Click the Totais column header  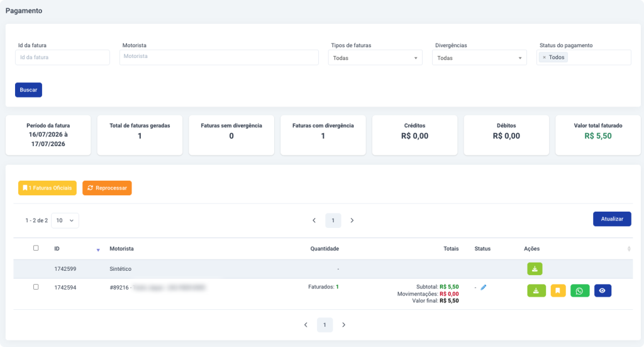pos(451,249)
